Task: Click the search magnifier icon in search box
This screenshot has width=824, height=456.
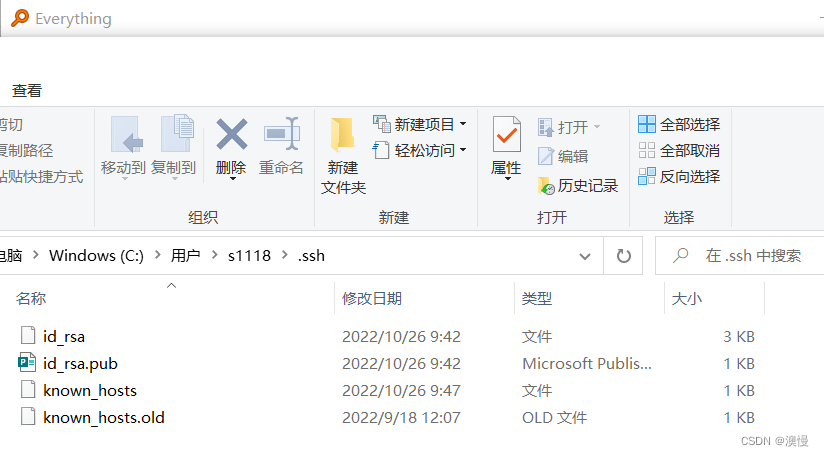Action: [x=681, y=255]
